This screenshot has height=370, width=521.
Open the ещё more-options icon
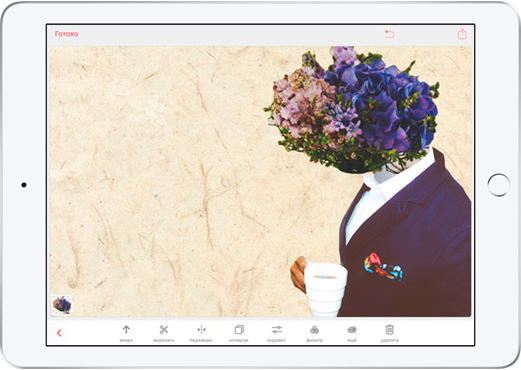[x=352, y=333]
